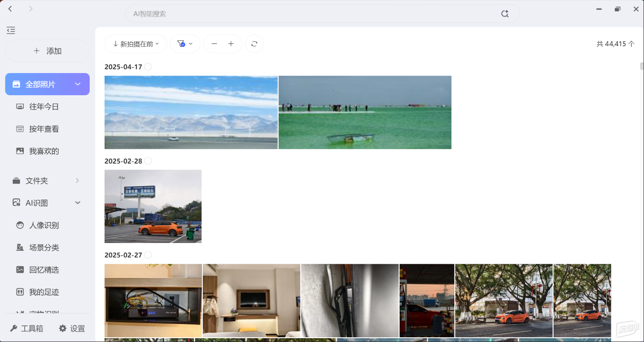
Task: Open 设置 settings
Action: 72,328
